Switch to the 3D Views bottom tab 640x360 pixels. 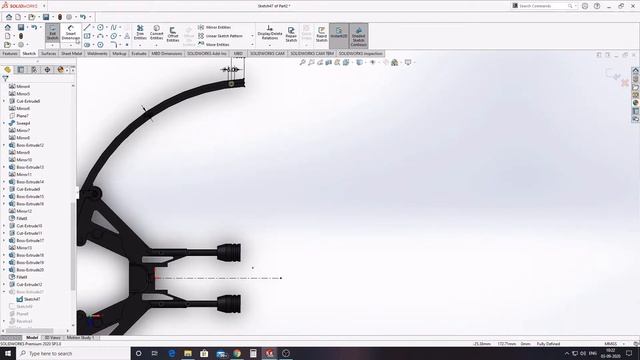[x=52, y=338]
